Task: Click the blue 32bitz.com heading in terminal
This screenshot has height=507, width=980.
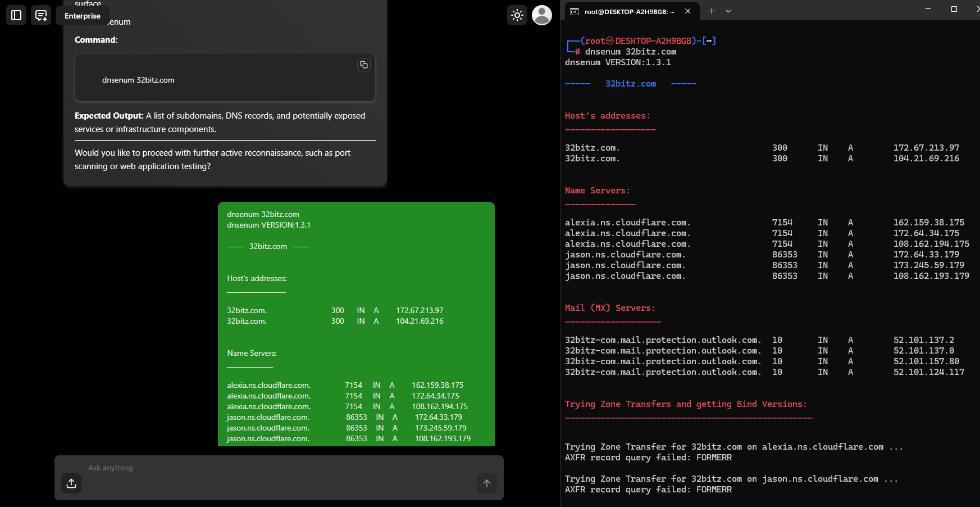Action: tap(630, 84)
